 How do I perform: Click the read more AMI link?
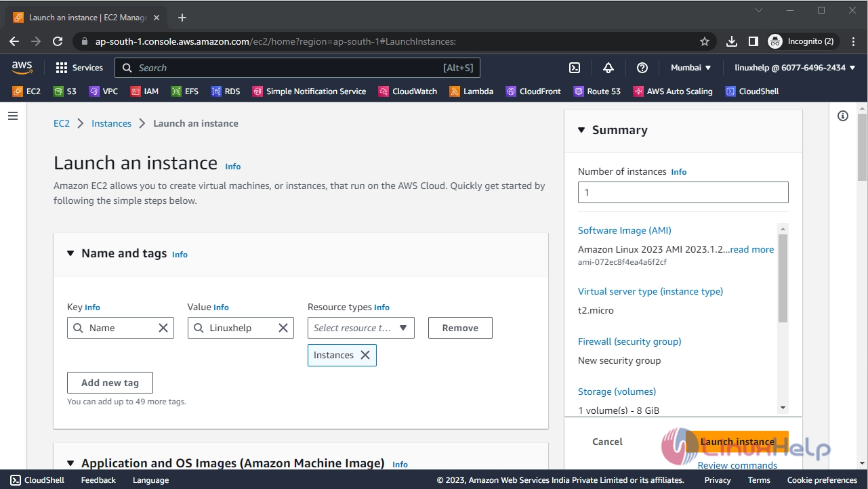point(752,249)
